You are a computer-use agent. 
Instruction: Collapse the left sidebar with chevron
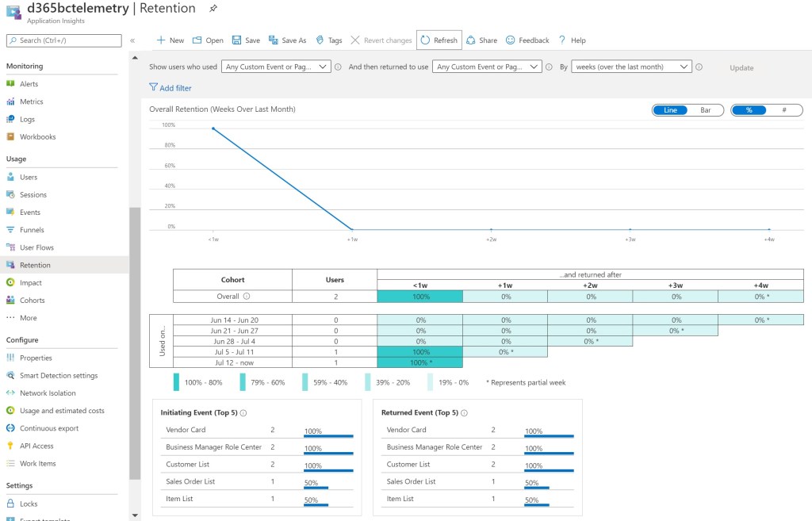coord(132,40)
